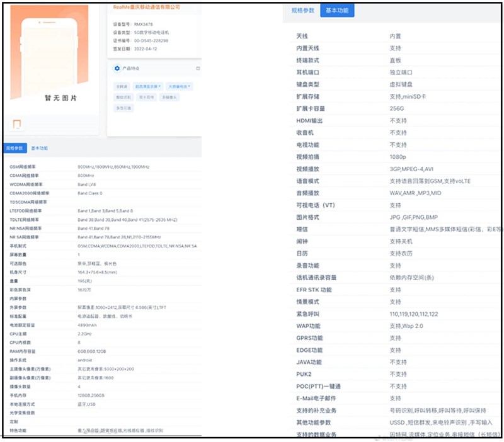
Task: Select 支持农历 value in 日历 row
Action: (x=401, y=254)
